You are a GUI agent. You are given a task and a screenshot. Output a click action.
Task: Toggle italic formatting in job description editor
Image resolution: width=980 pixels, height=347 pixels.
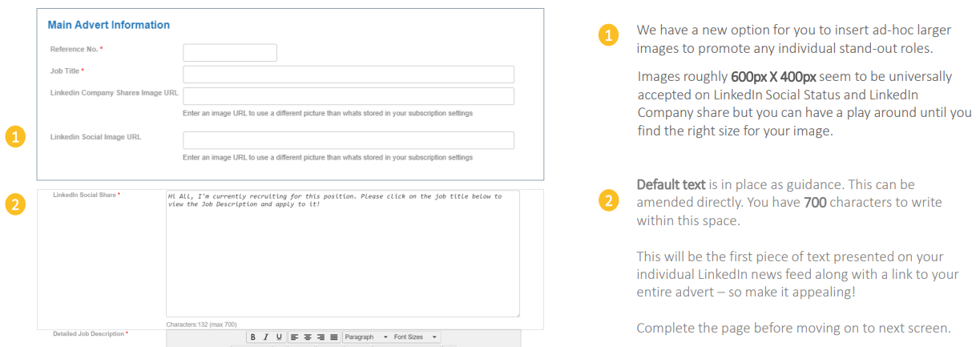pyautogui.click(x=266, y=337)
